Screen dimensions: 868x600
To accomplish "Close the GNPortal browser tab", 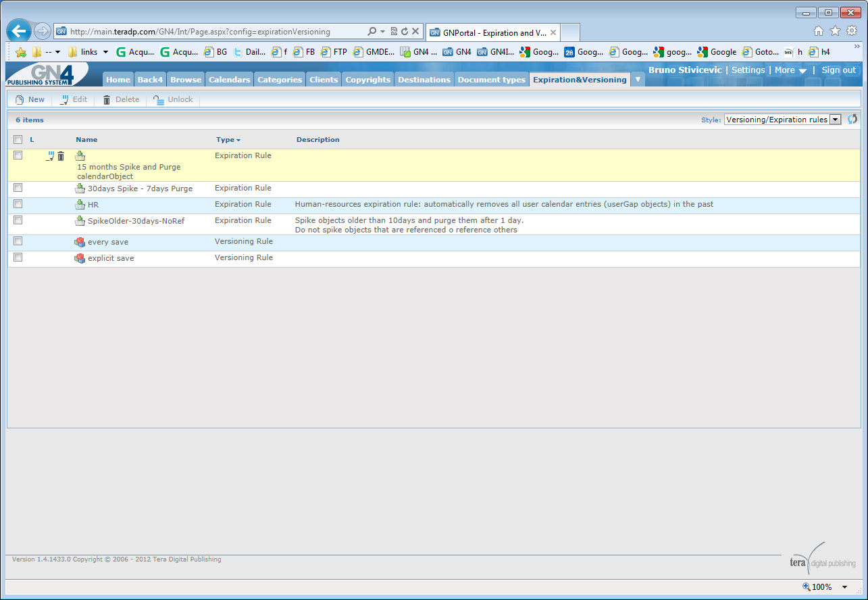I will 553,32.
